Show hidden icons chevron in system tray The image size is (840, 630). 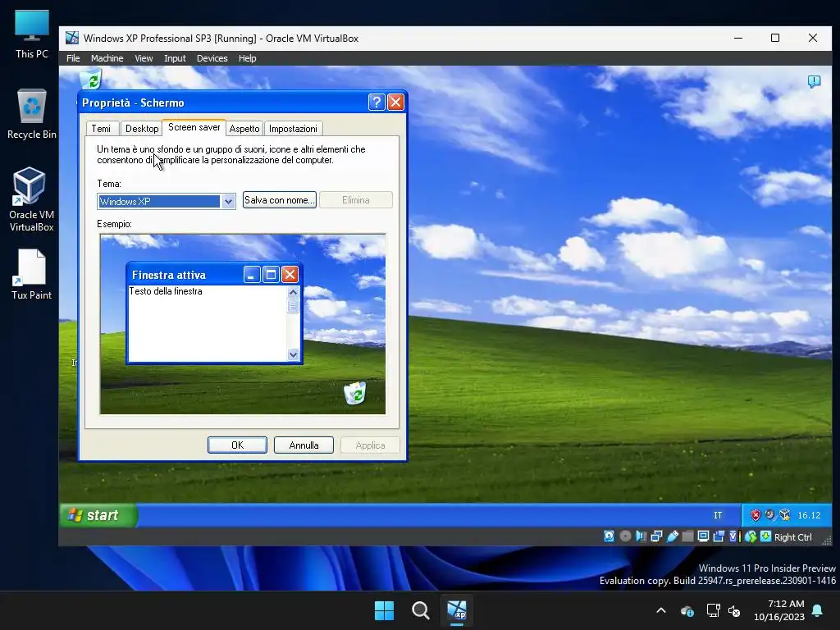click(x=661, y=610)
